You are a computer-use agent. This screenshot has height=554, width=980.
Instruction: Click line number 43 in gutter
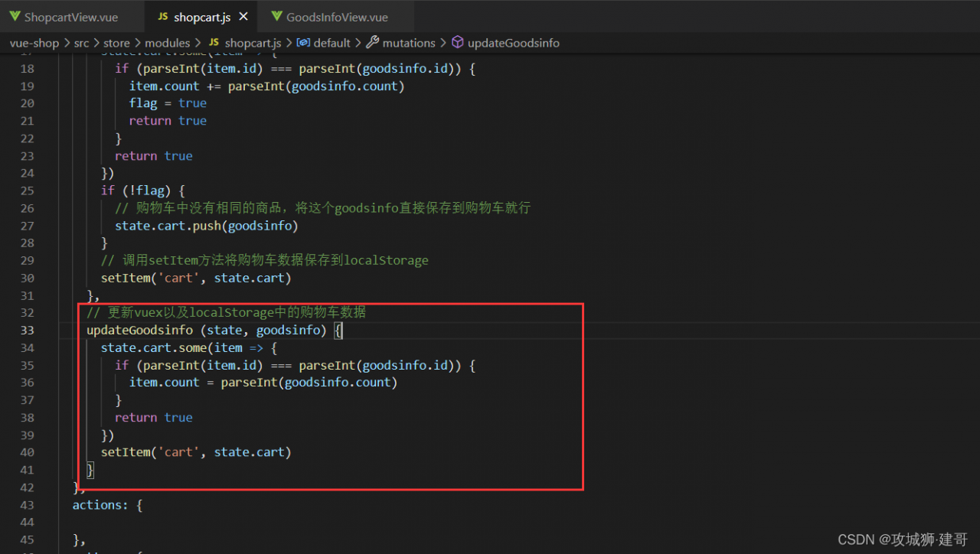28,505
